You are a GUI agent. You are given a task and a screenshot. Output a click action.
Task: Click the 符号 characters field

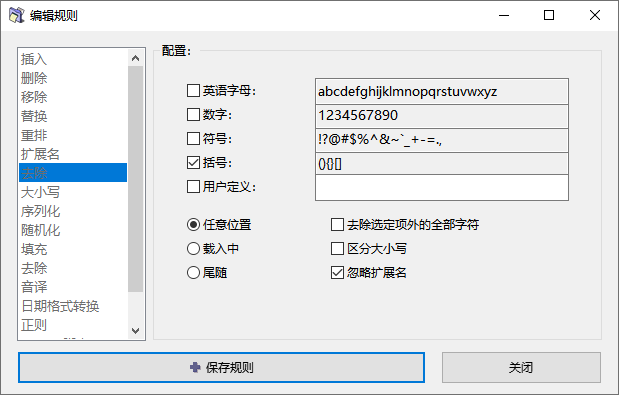click(x=442, y=140)
